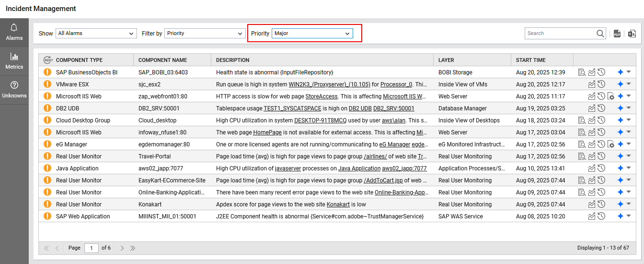The image size is (644, 264).
Task: View graph for VMware ESX alarm
Action: point(592,84)
